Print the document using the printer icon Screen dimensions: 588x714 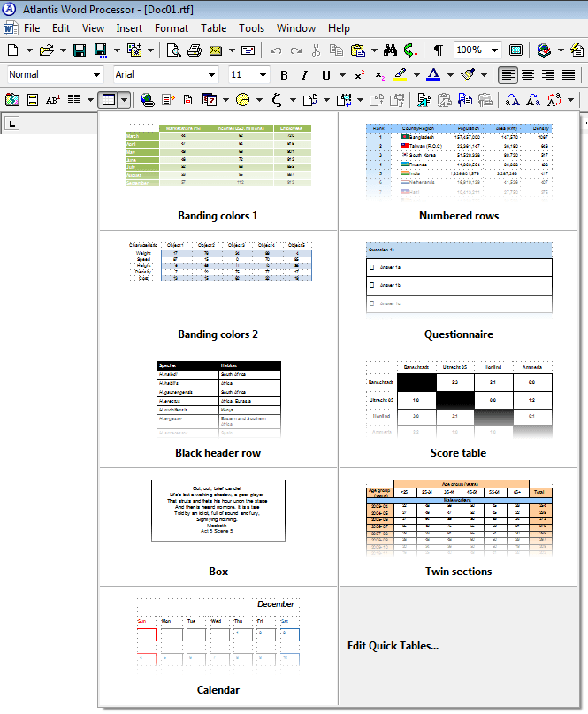pyautogui.click(x=195, y=50)
